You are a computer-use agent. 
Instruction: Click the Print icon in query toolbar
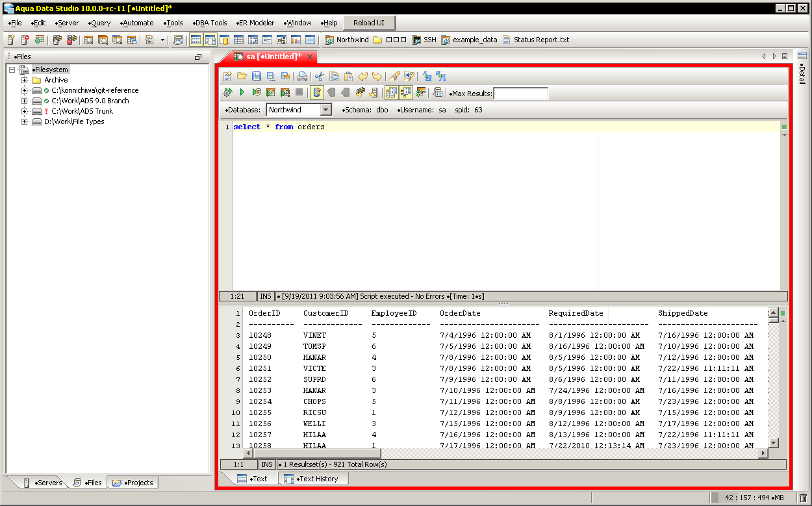tap(302, 76)
